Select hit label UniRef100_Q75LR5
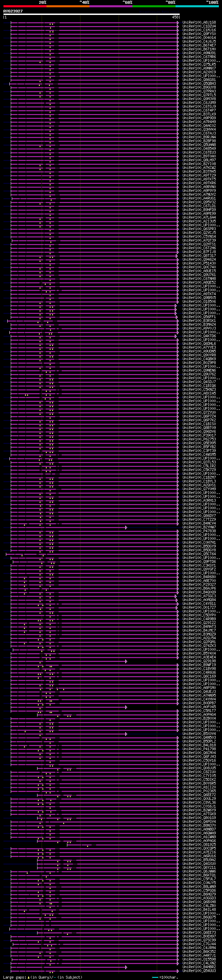This screenshot has width=222, height=980. pos(199,65)
